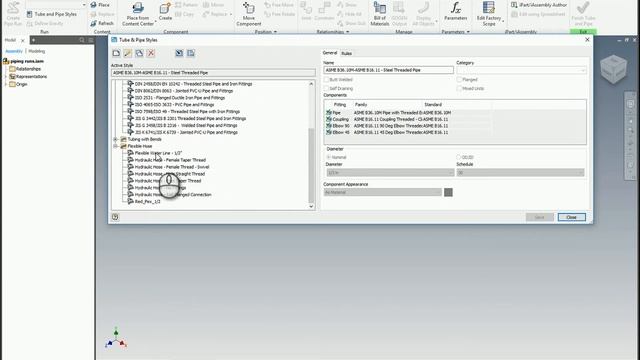This screenshot has width=640, height=360.
Task: Click the style list scrollbar thumb
Action: [311, 165]
